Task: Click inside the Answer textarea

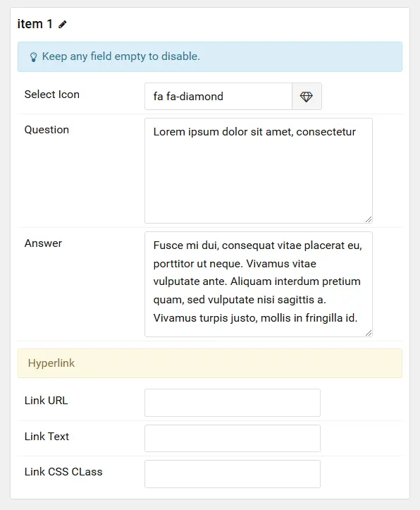Action: point(259,284)
